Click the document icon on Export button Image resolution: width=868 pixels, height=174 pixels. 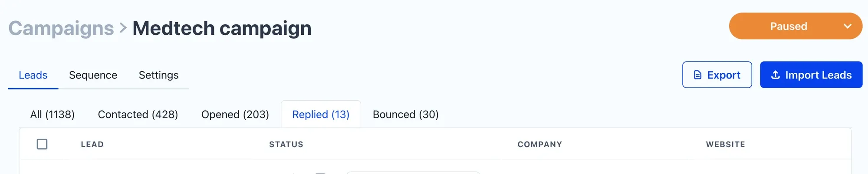pos(697,75)
